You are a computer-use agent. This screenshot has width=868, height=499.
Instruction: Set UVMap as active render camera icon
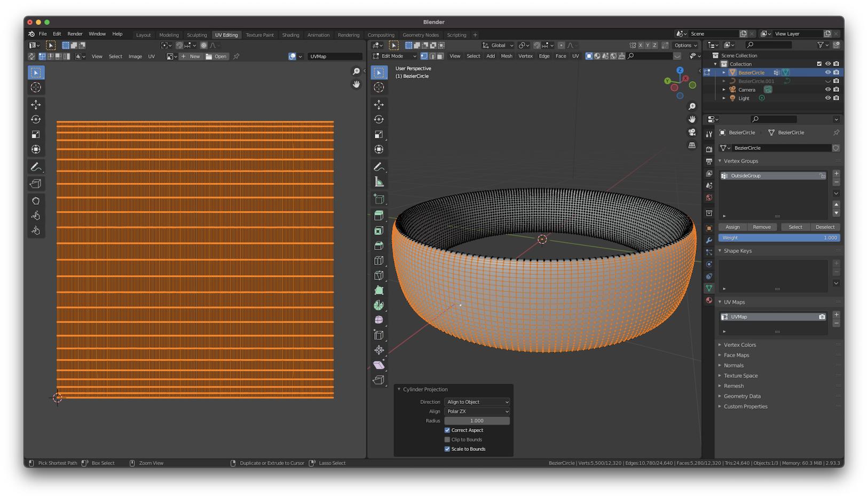[x=822, y=317]
